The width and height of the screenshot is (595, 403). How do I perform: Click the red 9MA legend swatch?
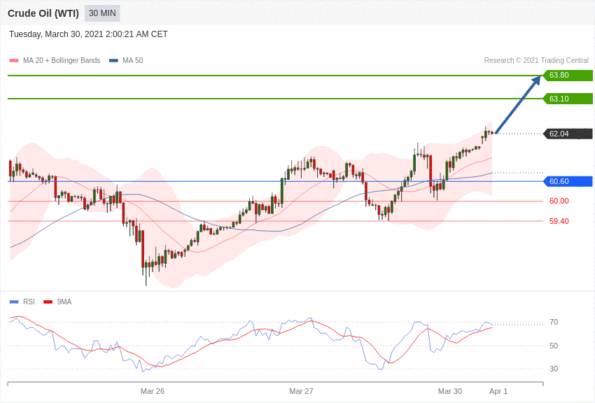pyautogui.click(x=48, y=302)
